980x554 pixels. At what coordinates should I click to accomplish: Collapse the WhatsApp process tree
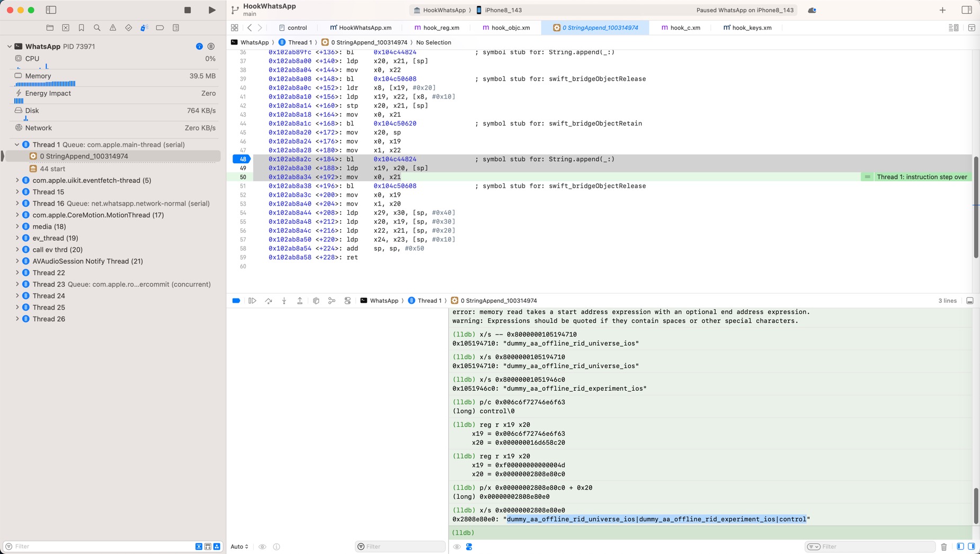coord(10,47)
